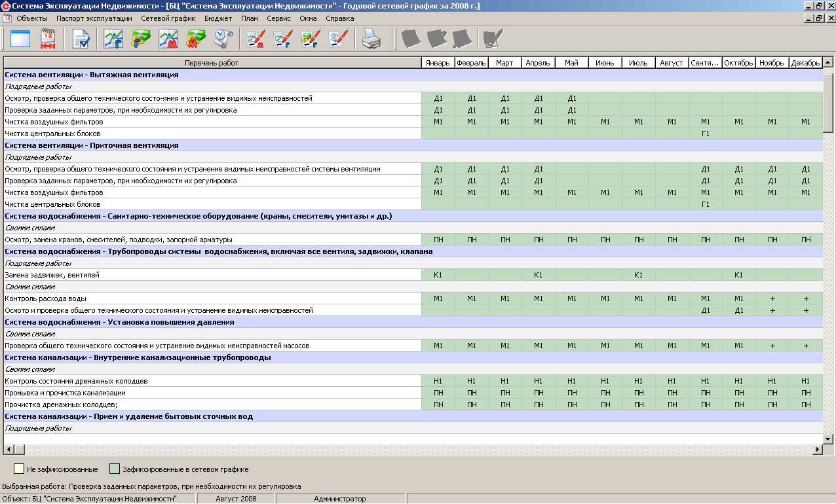Click the document with blue checkmark icon

82,39
